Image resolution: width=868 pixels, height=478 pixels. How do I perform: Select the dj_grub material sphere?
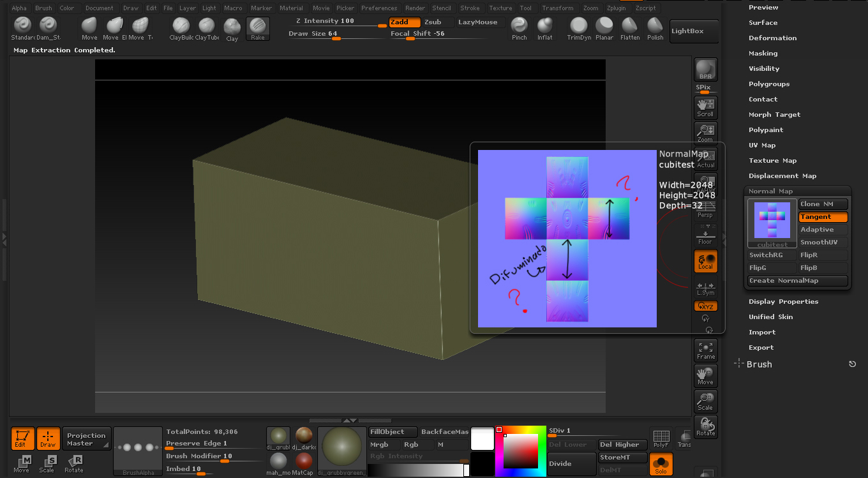pos(278,438)
